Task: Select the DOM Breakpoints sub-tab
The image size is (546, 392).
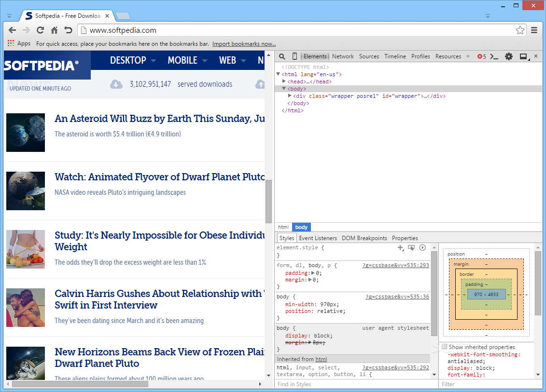Action: 364,238
